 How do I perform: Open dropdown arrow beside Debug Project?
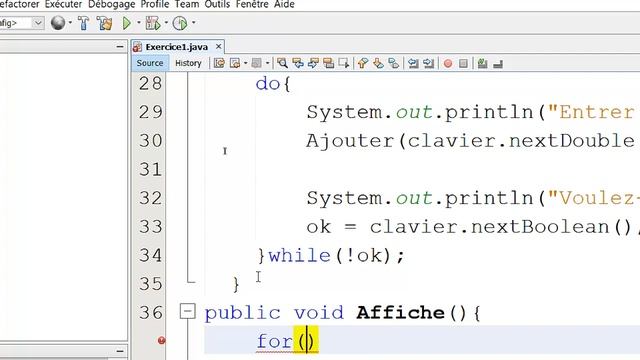pyautogui.click(x=166, y=23)
